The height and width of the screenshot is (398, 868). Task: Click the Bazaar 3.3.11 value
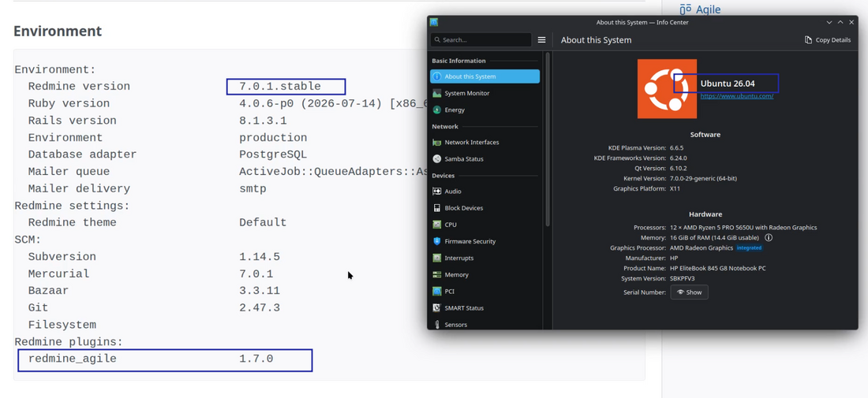260,291
